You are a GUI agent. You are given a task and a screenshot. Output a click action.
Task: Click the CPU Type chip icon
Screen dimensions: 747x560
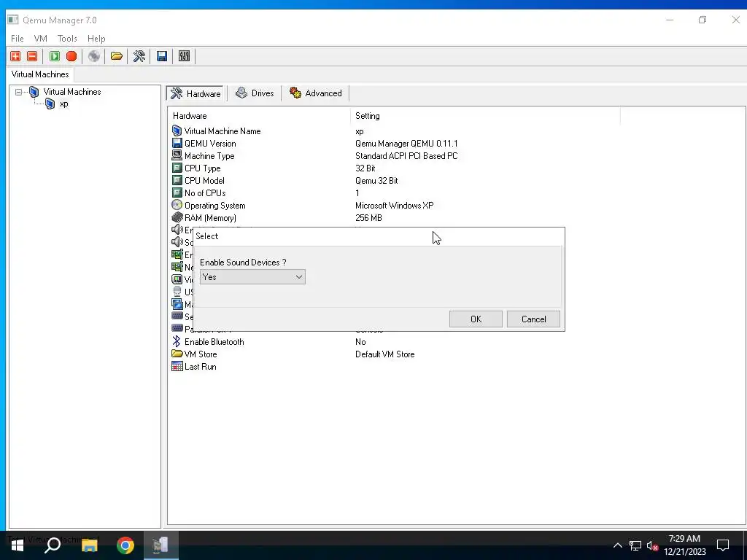tap(177, 168)
